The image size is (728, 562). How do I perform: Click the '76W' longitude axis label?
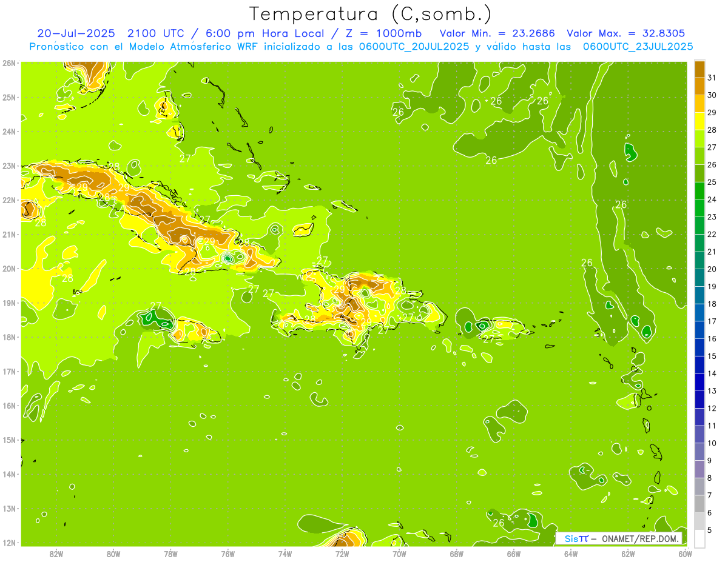[227, 554]
